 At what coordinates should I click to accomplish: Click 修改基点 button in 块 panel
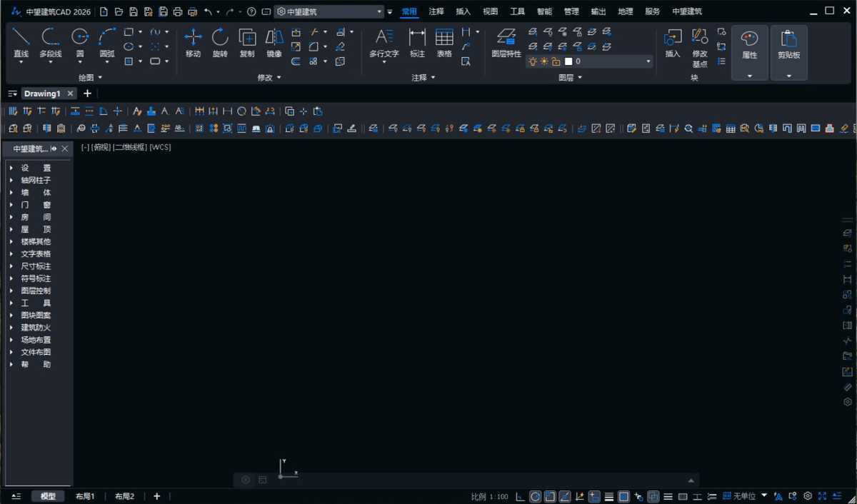(700, 46)
